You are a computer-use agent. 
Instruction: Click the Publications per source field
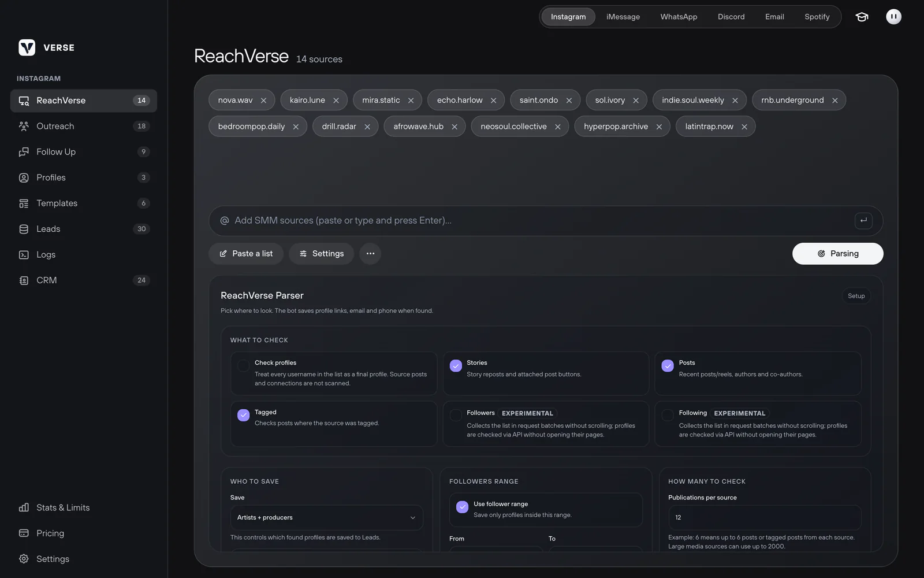point(765,518)
